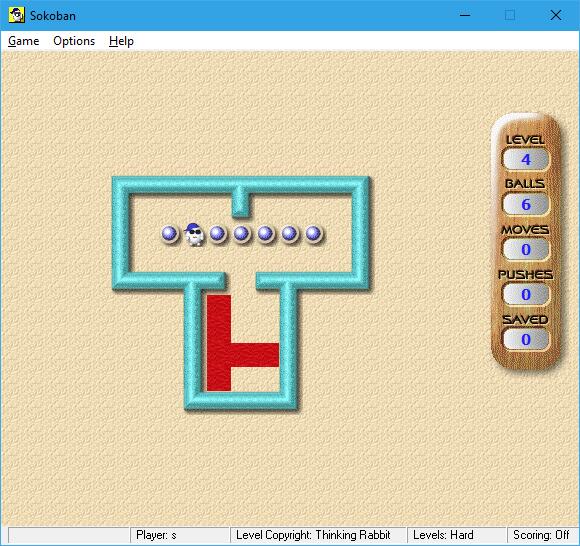
Task: Close the Sokoban window
Action: click(x=556, y=15)
